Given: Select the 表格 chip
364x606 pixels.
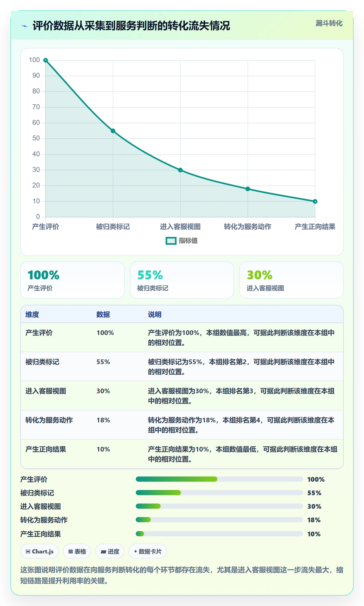Looking at the screenshot, I should point(77,551).
